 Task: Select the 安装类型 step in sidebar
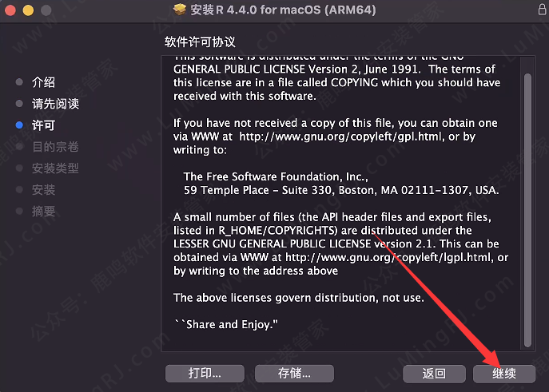coord(55,168)
